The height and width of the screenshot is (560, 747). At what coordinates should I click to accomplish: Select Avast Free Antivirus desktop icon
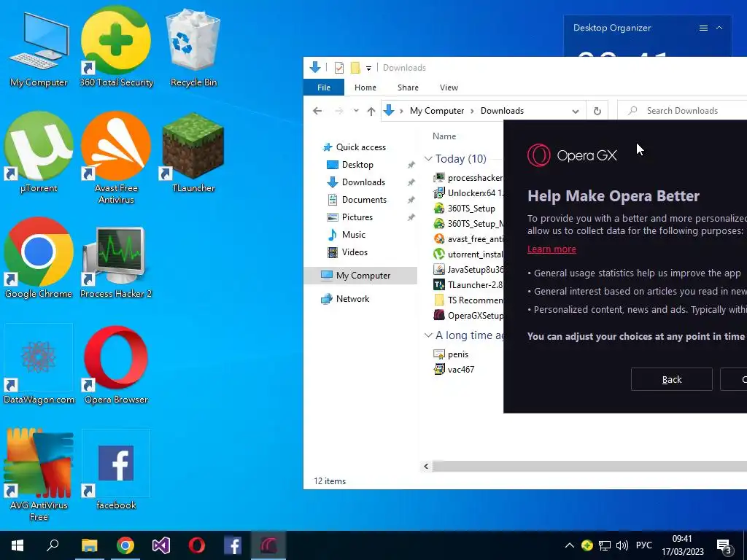[116, 157]
